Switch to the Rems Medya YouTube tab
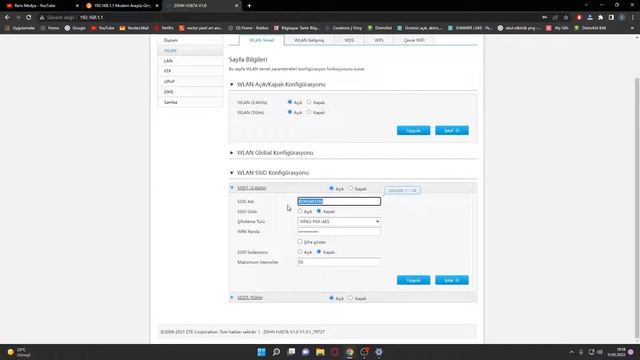This screenshot has height=360, width=640. click(41, 6)
